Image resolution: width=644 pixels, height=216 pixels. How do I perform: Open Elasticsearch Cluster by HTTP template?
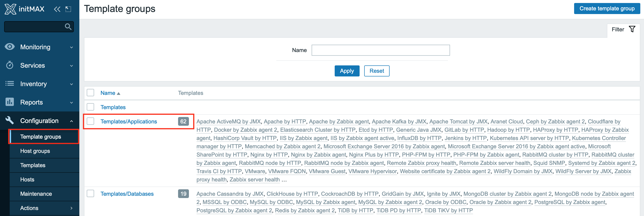[318, 130]
